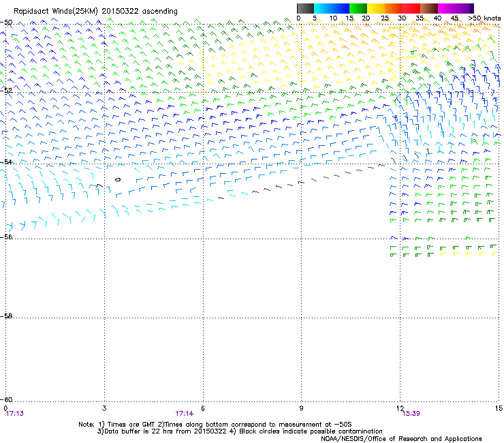Click the latitude label -50

(6, 22)
